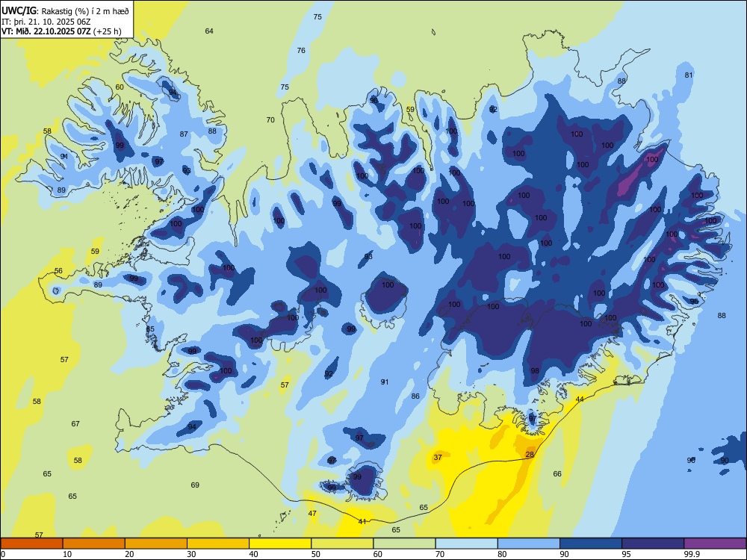Click the pale blue 70–80 legend swatch
Screen dimensions: 747x560
pos(466,544)
